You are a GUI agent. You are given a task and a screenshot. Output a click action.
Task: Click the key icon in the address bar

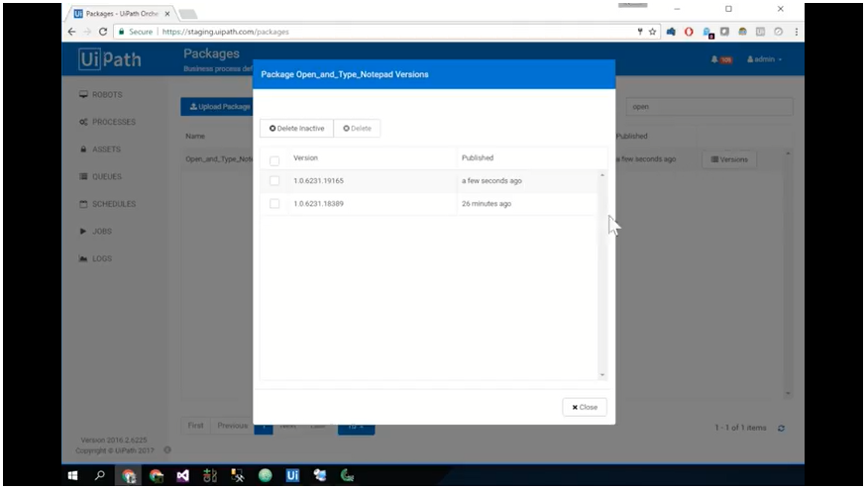pos(640,32)
